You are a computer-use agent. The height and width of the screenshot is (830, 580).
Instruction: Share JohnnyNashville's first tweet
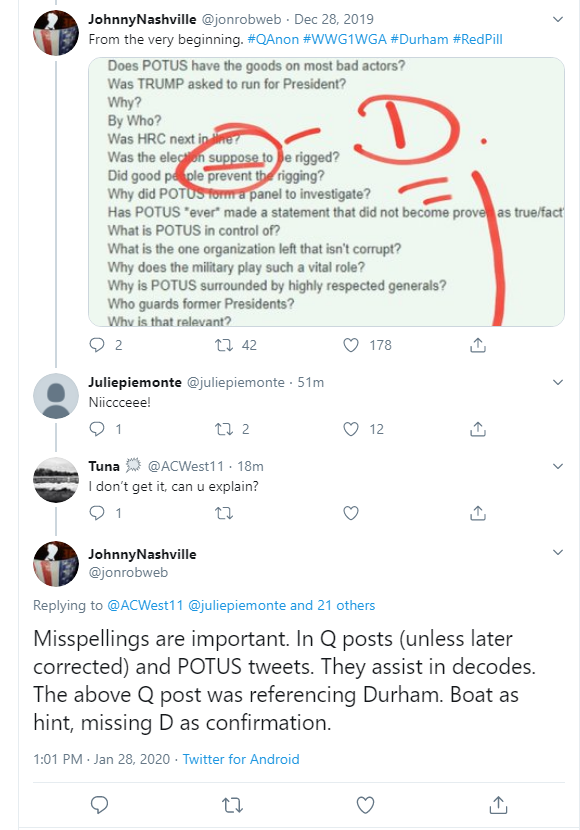coord(478,345)
